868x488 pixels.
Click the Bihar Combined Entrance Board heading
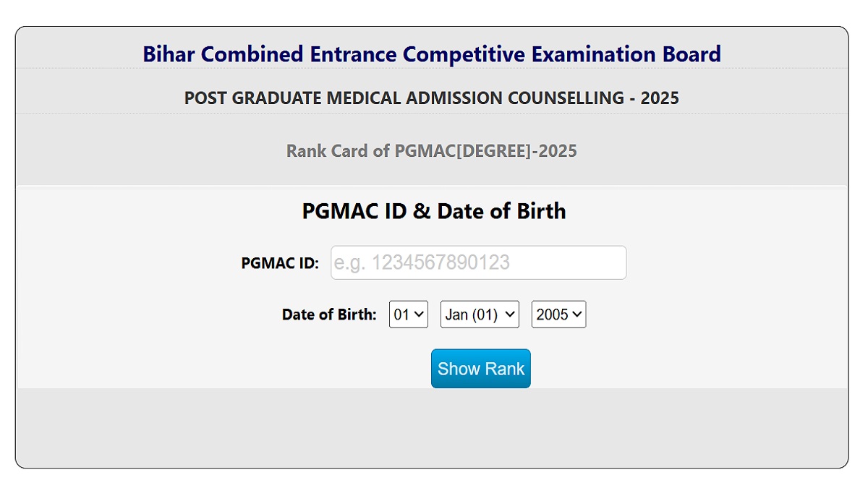tap(433, 53)
